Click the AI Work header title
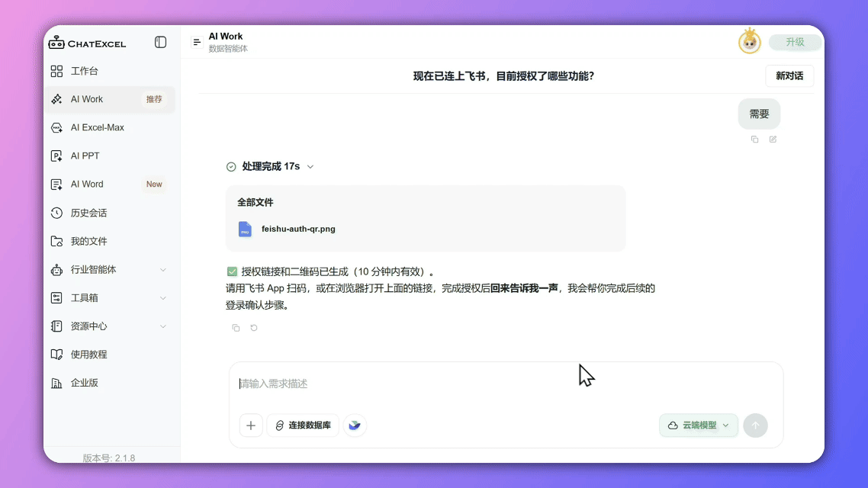Viewport: 868px width, 488px height. tap(225, 37)
